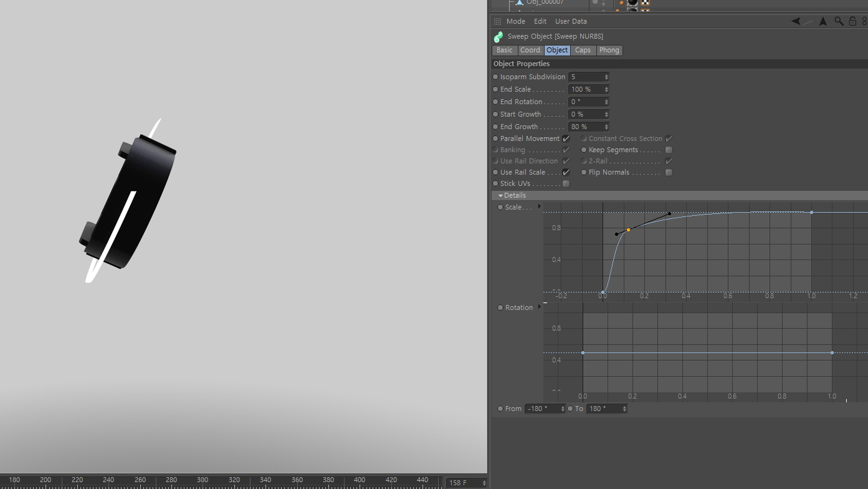Viewport: 868px width, 489px height.
Task: Open the Mode menu
Action: point(516,21)
